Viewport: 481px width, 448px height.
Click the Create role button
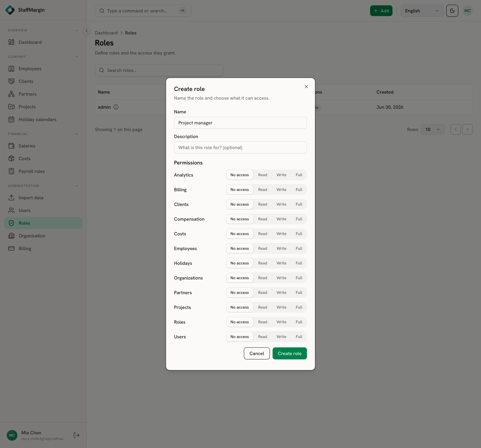289,354
